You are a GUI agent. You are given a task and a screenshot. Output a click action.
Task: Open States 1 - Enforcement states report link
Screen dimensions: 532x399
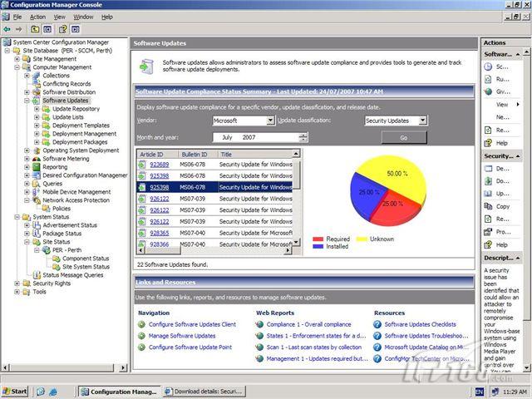316,336
